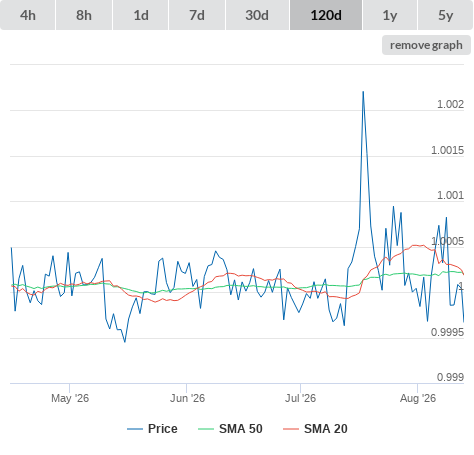Click the red SMA 20 legend swatch
The width and height of the screenshot is (474, 455).
pyautogui.click(x=291, y=429)
